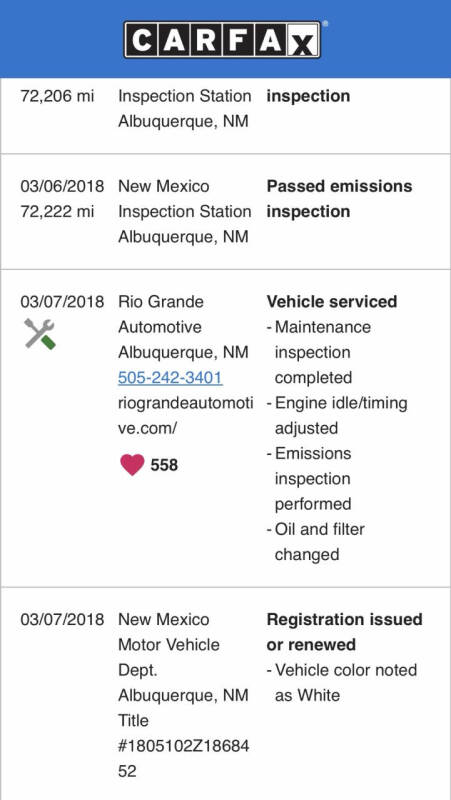Select New Mexico Motor Vehicle Dept. source
Viewport: 451px width, 800px height.
pyautogui.click(x=169, y=644)
